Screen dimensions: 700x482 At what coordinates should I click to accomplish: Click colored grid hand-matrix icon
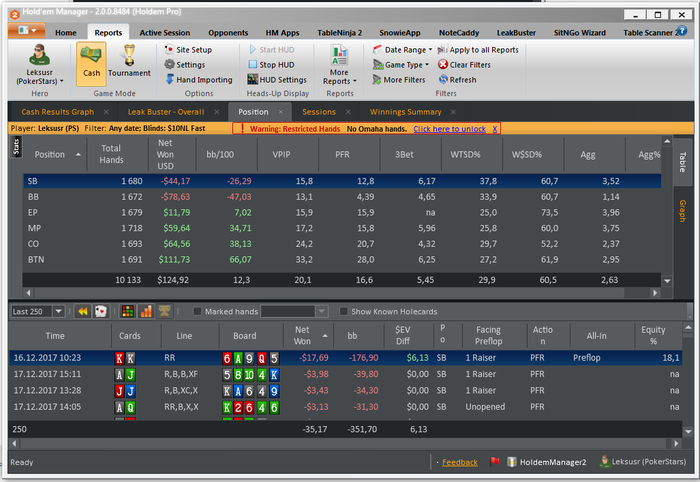[x=128, y=312]
